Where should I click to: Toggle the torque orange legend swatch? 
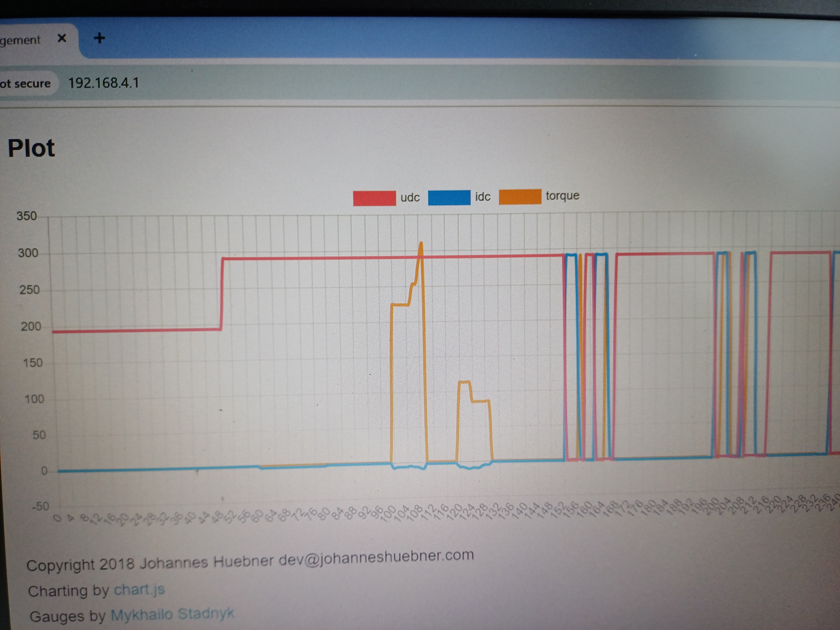click(x=520, y=196)
